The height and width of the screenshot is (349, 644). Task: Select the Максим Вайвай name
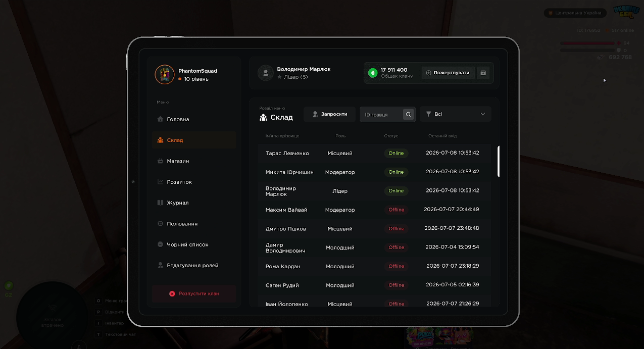tap(286, 210)
